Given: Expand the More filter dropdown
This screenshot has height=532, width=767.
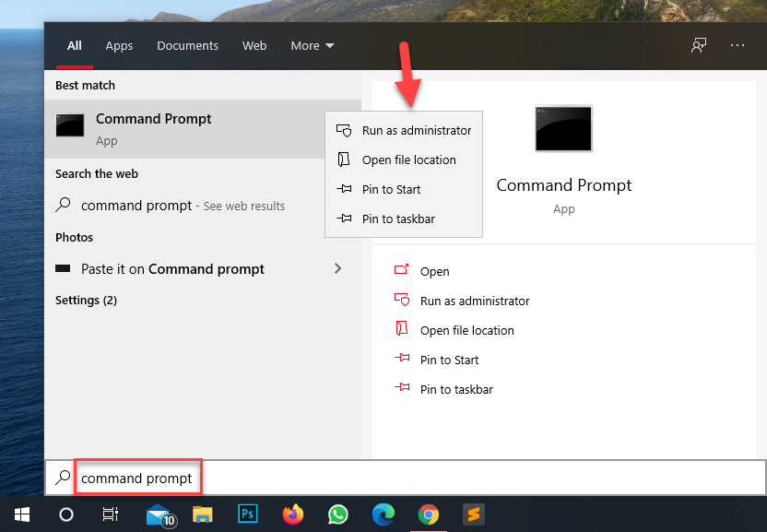Looking at the screenshot, I should tap(313, 45).
